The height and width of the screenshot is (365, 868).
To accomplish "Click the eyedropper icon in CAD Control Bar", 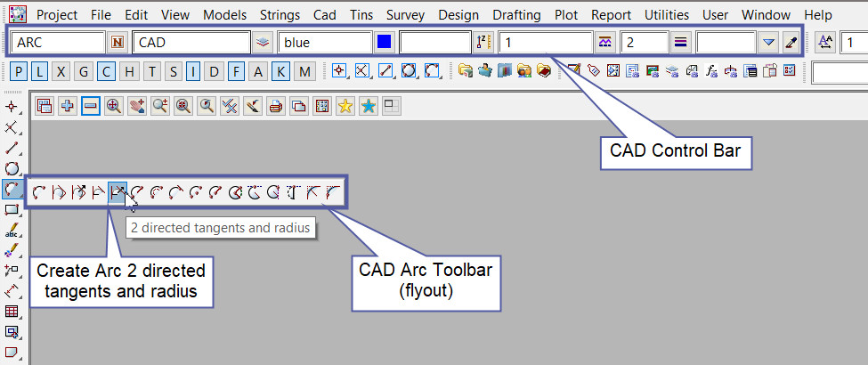I will click(x=791, y=42).
